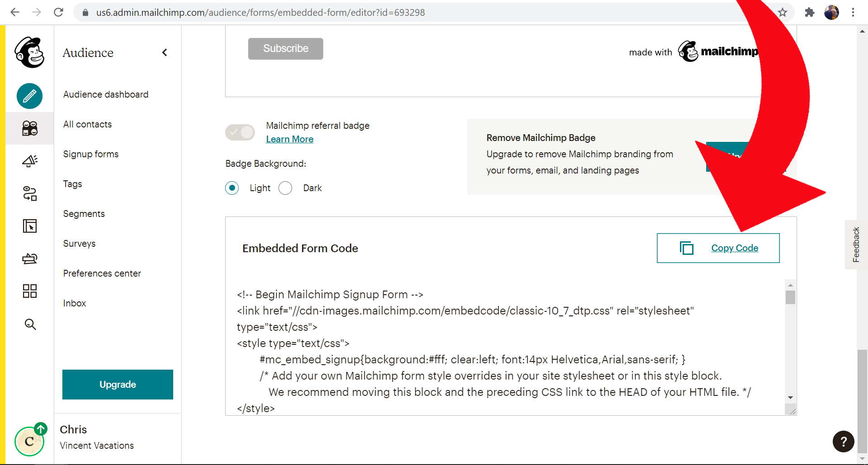Open All contacts
This screenshot has width=868, height=465.
(87, 124)
